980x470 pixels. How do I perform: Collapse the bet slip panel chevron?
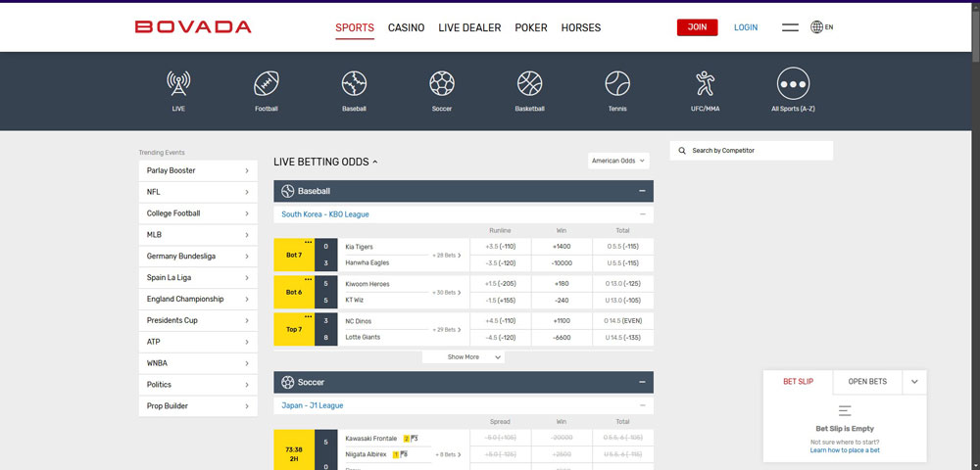(x=914, y=381)
